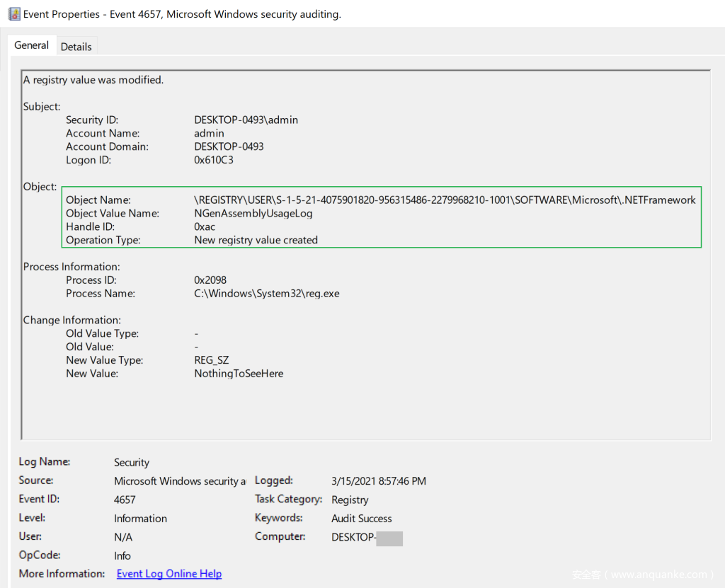Click the Event ID field showing 4657

pos(125,500)
